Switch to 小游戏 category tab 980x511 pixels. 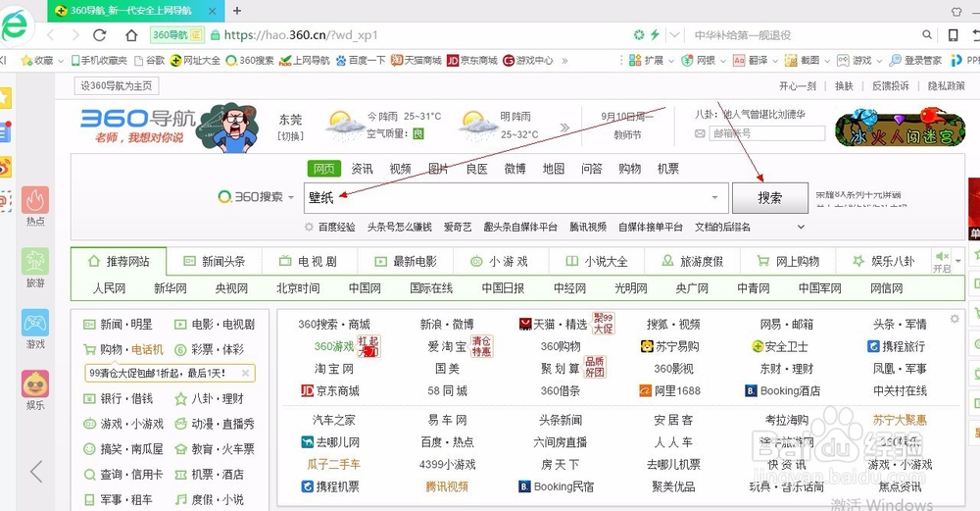click(x=500, y=262)
